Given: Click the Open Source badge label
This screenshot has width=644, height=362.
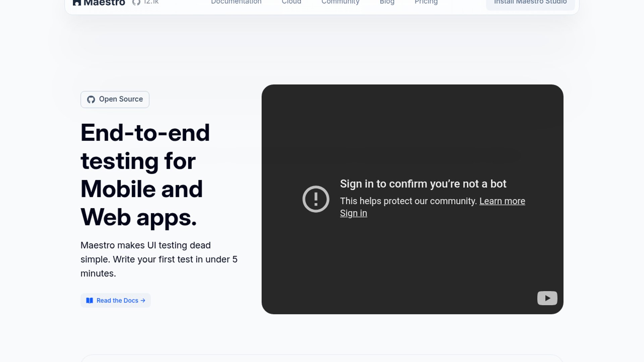Looking at the screenshot, I should 121,99.
